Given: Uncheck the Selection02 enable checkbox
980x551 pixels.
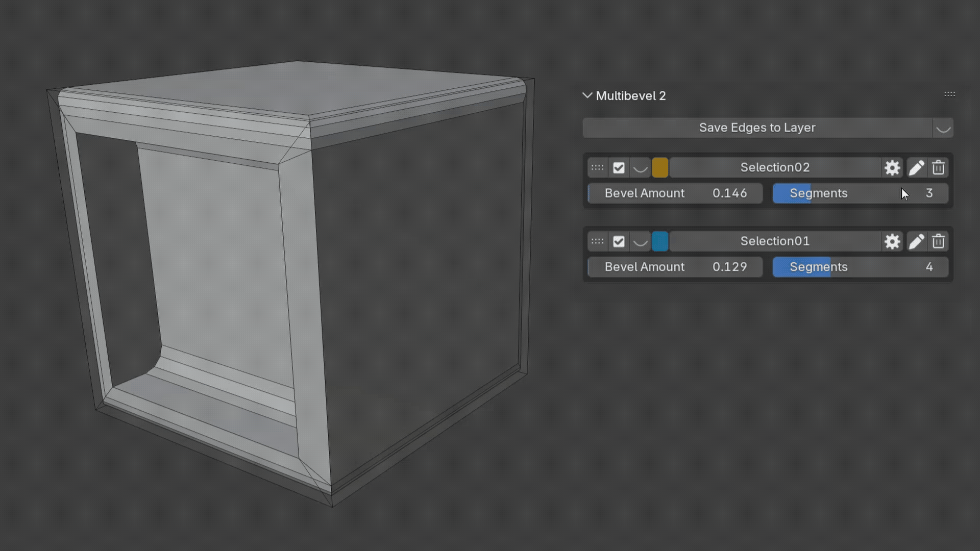Looking at the screenshot, I should click(x=619, y=168).
